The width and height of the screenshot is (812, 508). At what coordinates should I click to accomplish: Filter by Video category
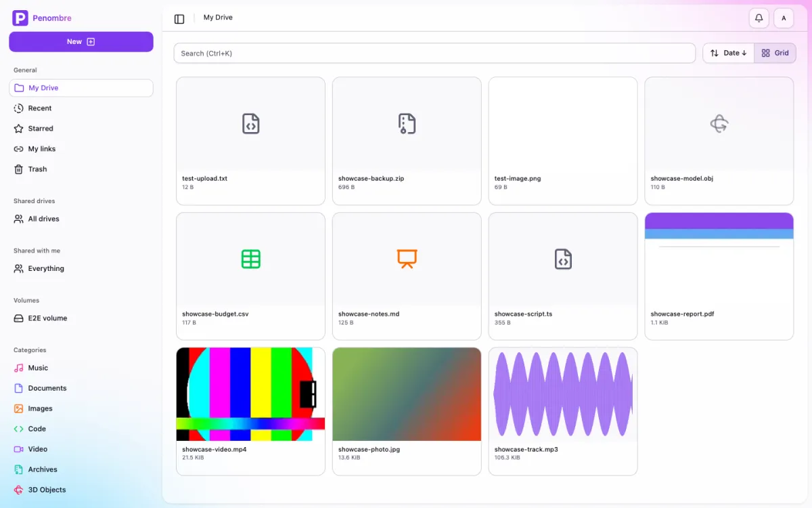[81, 449]
